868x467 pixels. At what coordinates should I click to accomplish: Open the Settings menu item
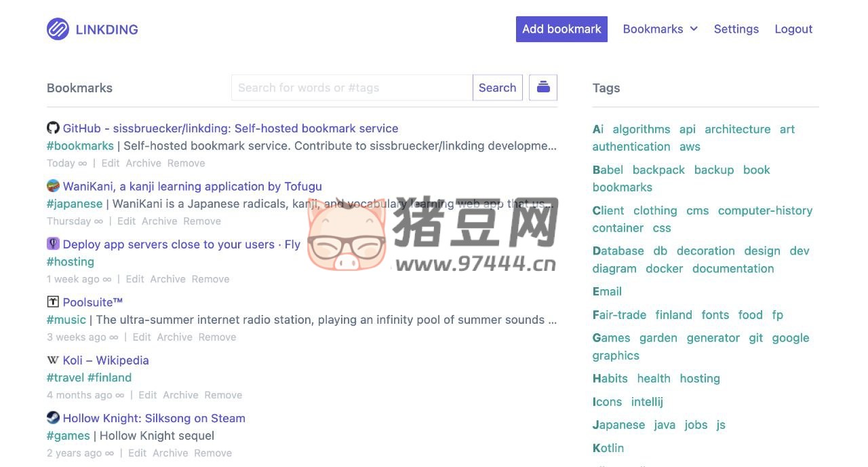click(x=736, y=29)
